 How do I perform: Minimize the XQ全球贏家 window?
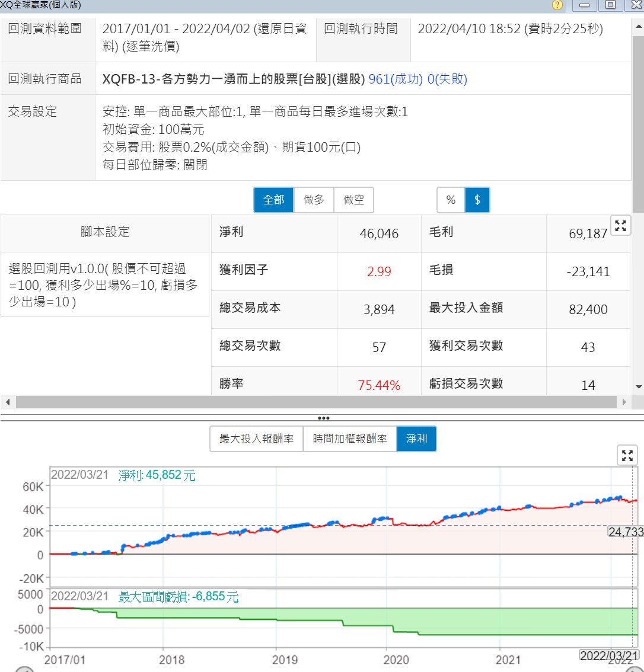[x=584, y=5]
